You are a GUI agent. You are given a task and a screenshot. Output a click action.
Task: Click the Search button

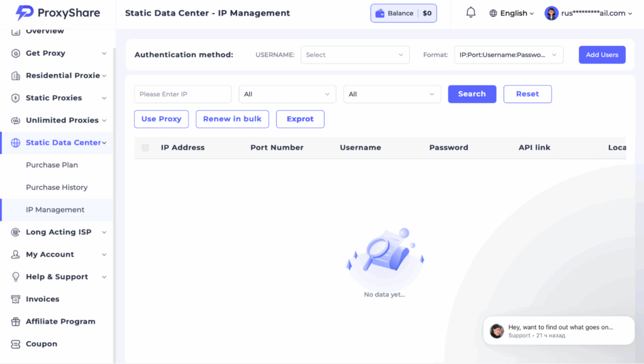pos(472,94)
